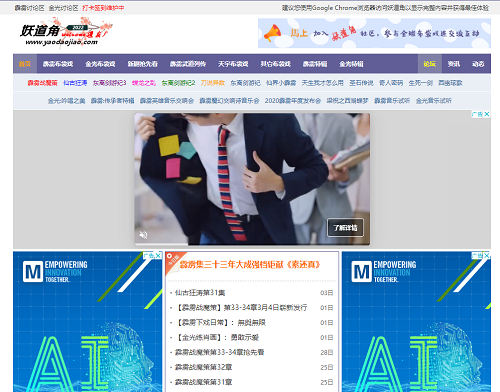Open the pink 蝶龙之乱 series link
Viewport: 500px width, 392px height.
coord(144,83)
